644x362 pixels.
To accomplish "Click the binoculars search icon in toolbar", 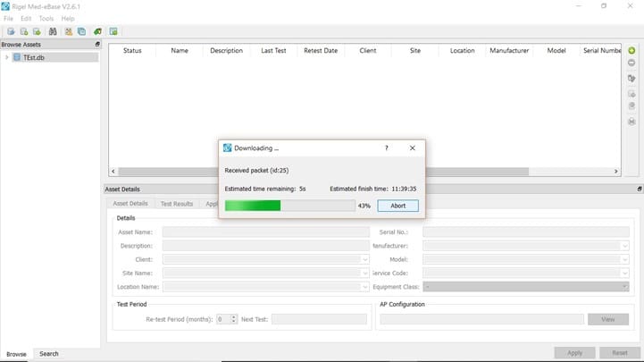I will pos(53,31).
